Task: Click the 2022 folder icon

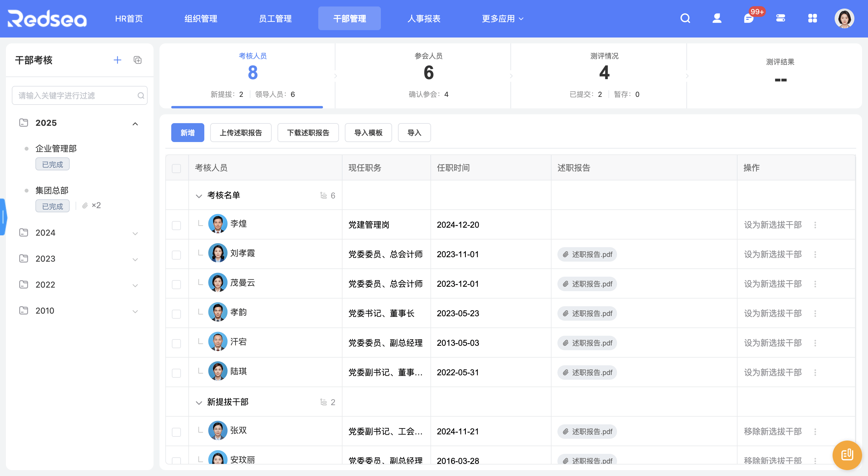Action: [x=24, y=285]
